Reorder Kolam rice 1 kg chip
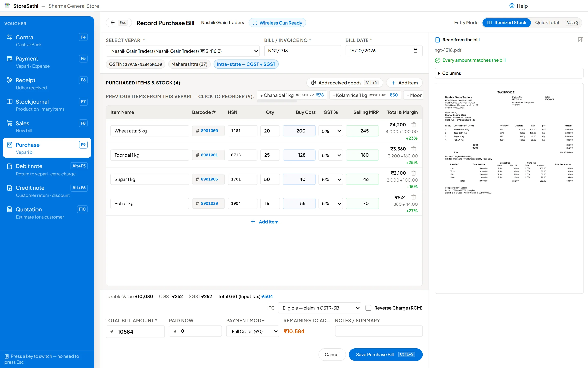 [365, 95]
